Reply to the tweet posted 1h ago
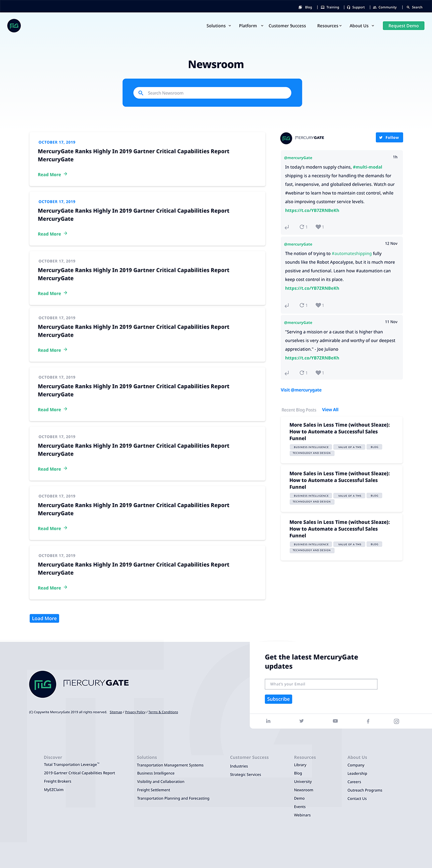The height and width of the screenshot is (868, 432). 287,227
